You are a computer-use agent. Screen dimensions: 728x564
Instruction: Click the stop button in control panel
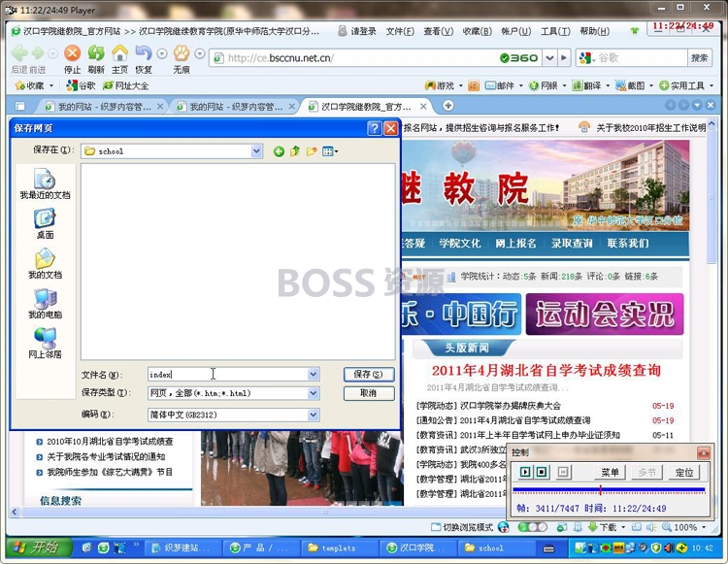[542, 472]
